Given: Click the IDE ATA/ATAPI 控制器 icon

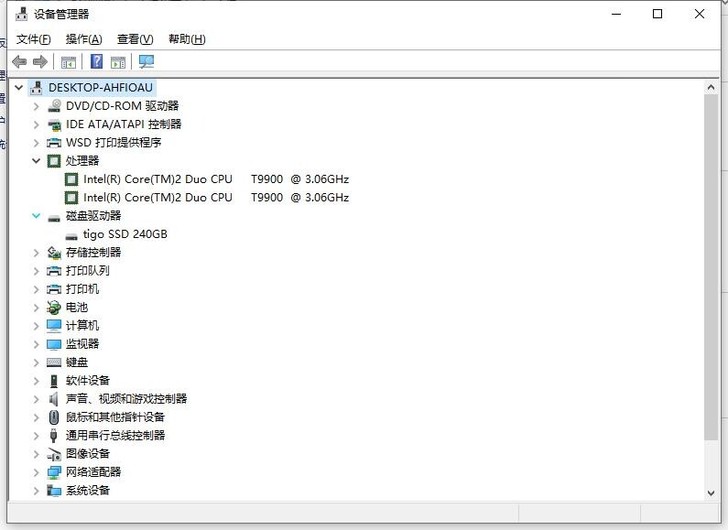Looking at the screenshot, I should (x=54, y=124).
